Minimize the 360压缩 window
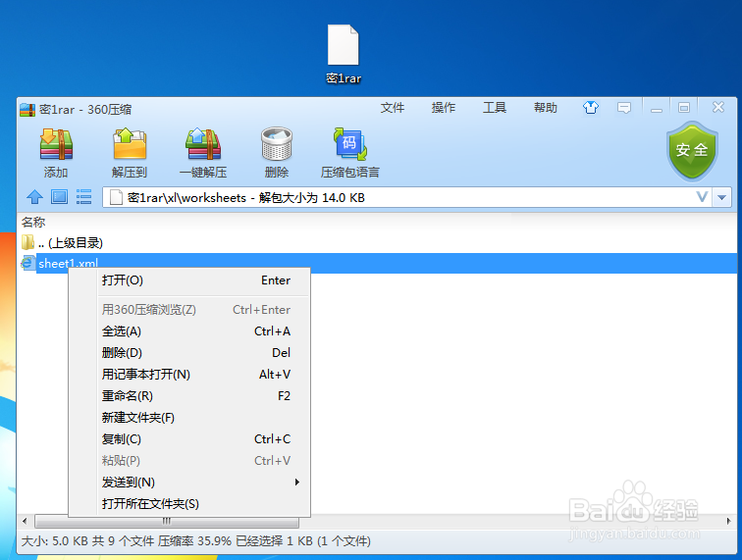This screenshot has height=560, width=742. [657, 108]
